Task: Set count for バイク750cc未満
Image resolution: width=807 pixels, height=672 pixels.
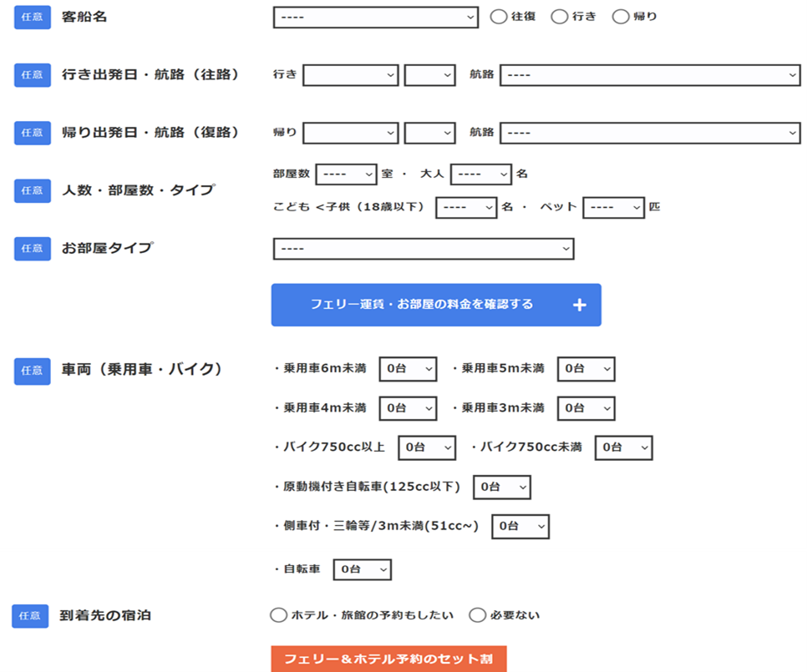Action: 624,447
